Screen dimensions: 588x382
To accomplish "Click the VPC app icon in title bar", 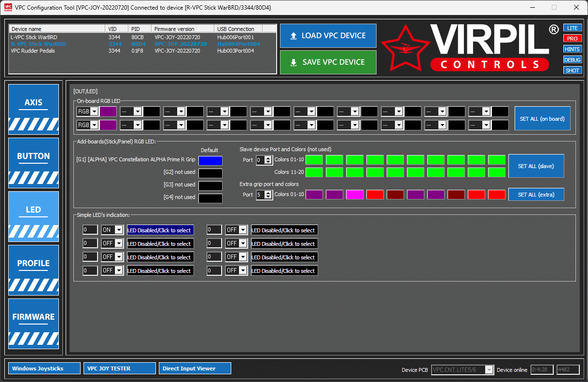I will (8, 7).
